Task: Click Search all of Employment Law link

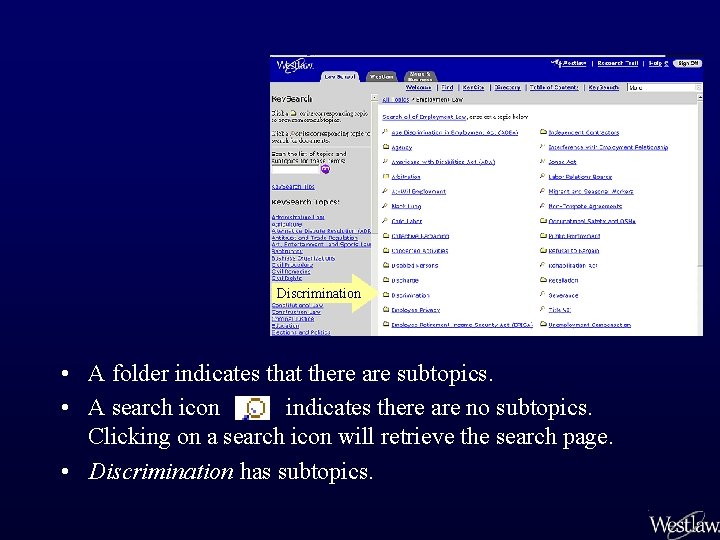Action: (424, 117)
